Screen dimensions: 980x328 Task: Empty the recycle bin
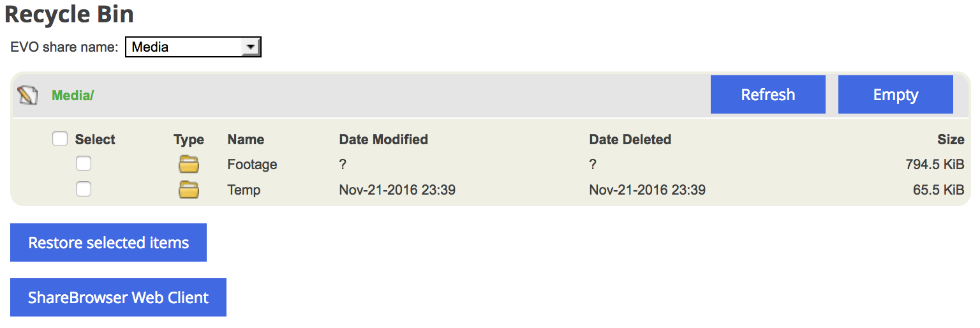tap(896, 94)
